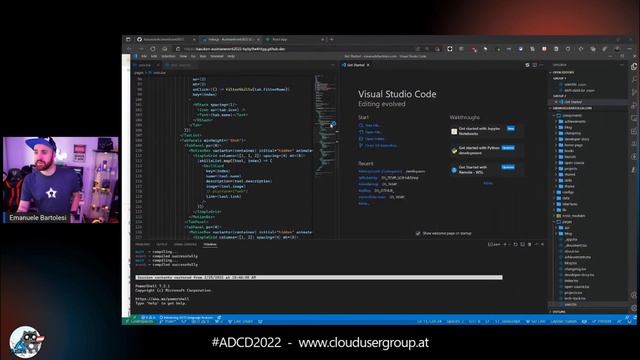Close Get Started in Open Editors list
This screenshot has width=640, height=360.
[556, 102]
